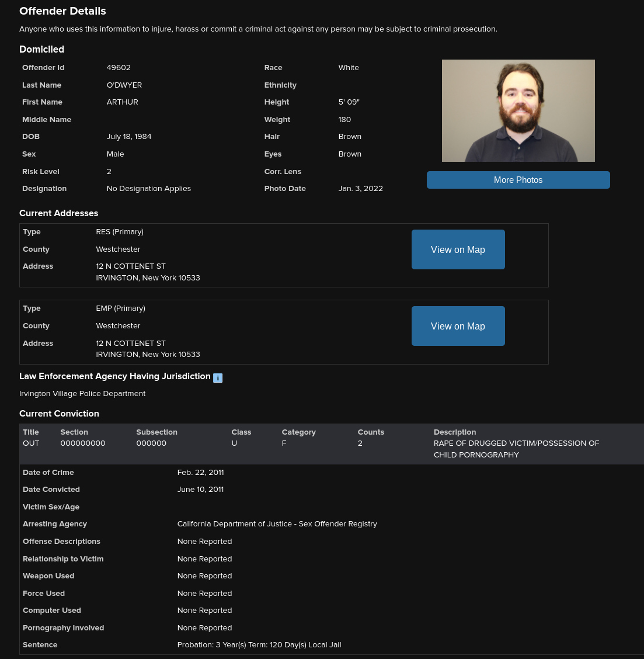Click the conviction description text
This screenshot has height=659, width=644.
(x=516, y=449)
